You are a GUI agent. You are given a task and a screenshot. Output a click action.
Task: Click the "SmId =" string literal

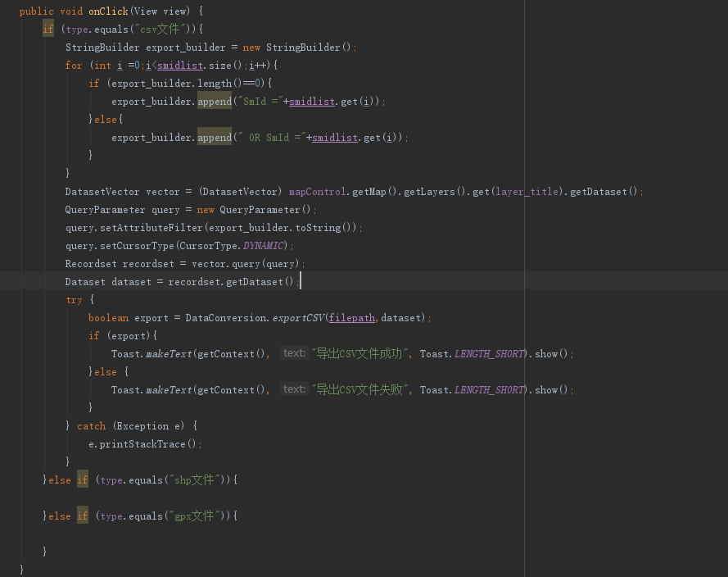tap(260, 102)
